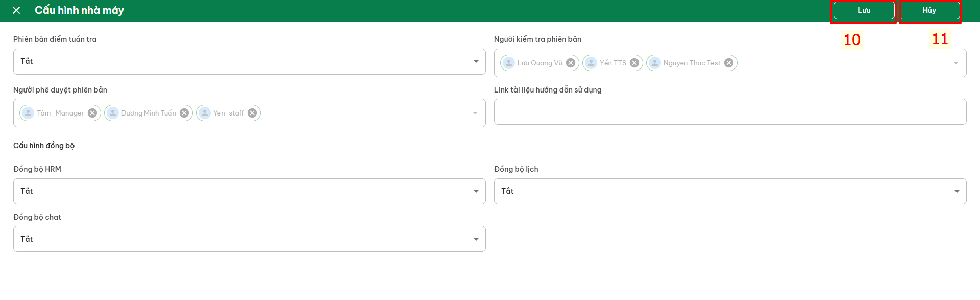This screenshot has height=300, width=980.
Task: Open Đồng bộ lịch dropdown
Action: tap(730, 191)
